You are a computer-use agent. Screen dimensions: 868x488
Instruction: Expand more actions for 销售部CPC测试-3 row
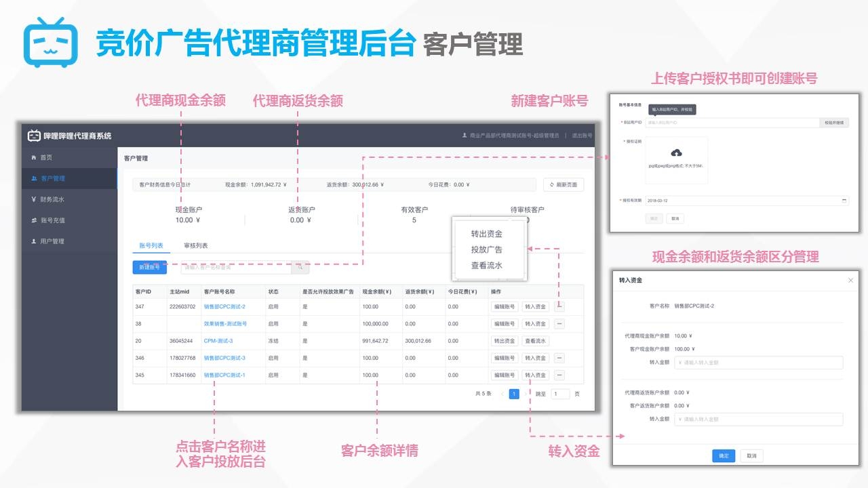tap(559, 358)
